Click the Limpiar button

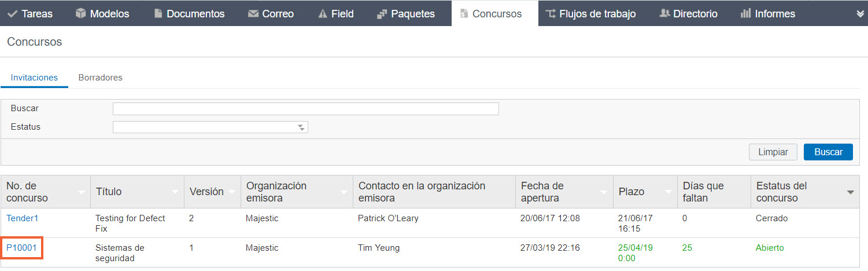[x=773, y=152]
